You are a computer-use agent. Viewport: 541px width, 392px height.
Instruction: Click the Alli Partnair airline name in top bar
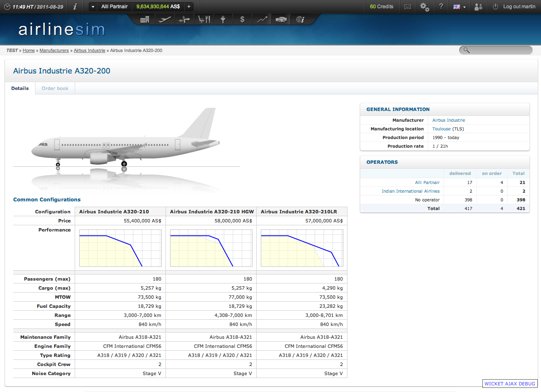point(115,7)
